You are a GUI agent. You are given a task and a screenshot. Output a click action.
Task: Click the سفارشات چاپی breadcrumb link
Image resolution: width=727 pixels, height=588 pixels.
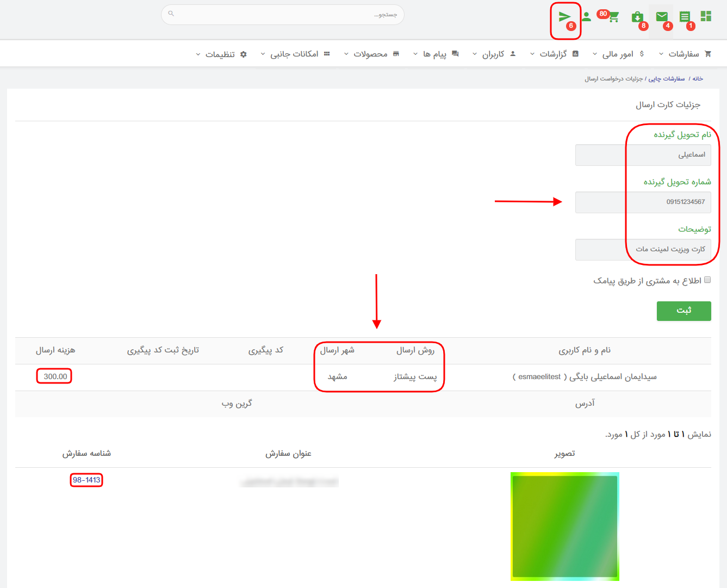click(667, 79)
